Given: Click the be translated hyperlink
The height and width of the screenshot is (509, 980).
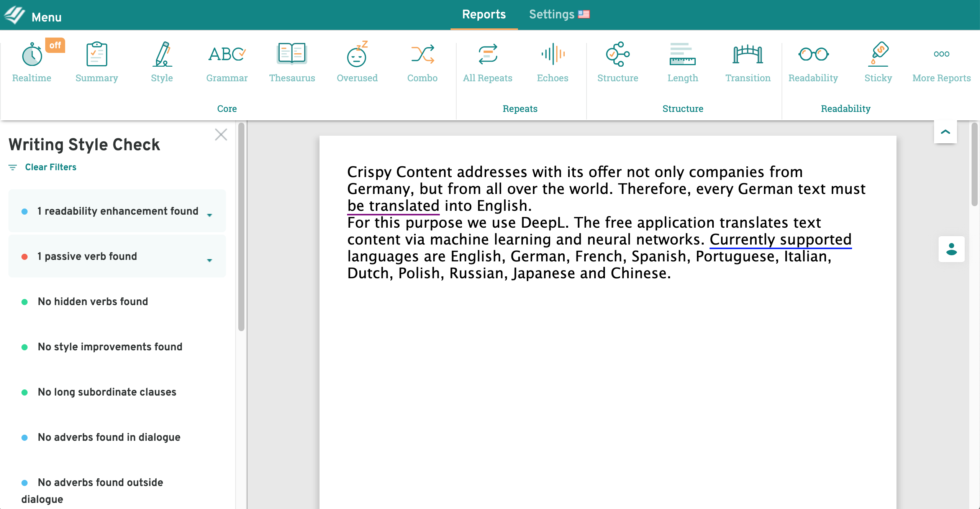Looking at the screenshot, I should coord(392,205).
